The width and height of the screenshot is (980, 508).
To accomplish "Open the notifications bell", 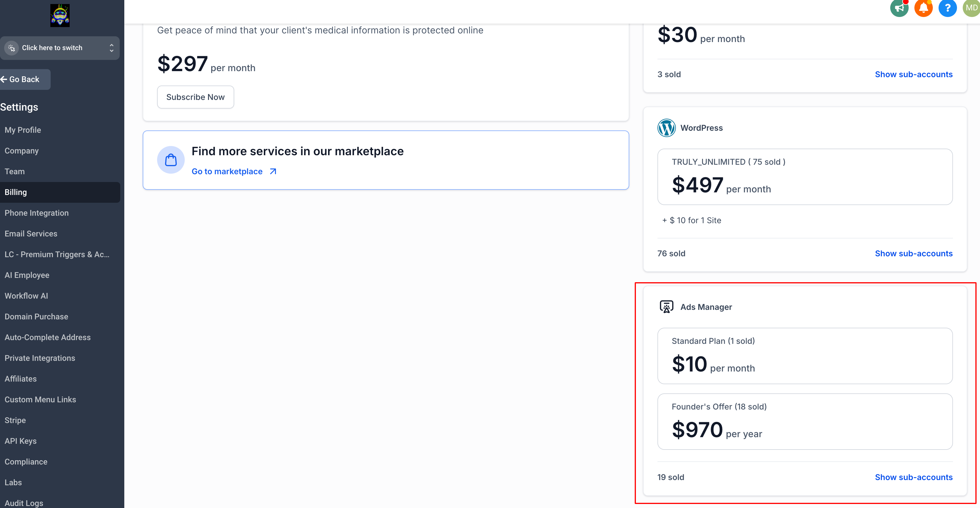I will click(x=923, y=8).
